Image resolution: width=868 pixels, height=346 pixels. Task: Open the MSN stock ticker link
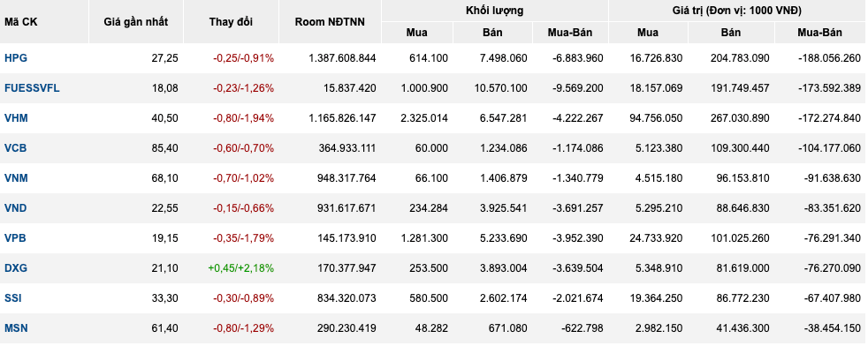point(16,328)
